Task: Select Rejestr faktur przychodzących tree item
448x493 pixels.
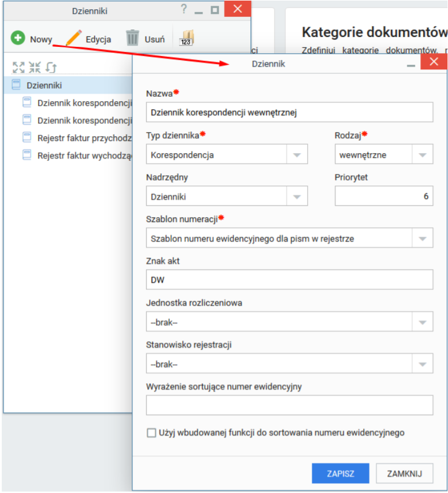Action: tap(77, 138)
